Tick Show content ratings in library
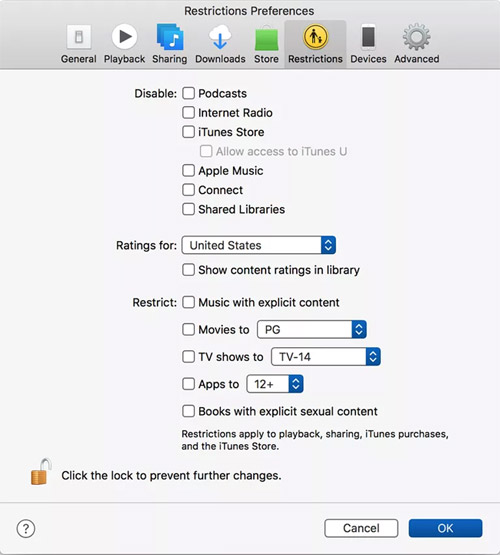The height and width of the screenshot is (555, 500). pos(188,270)
